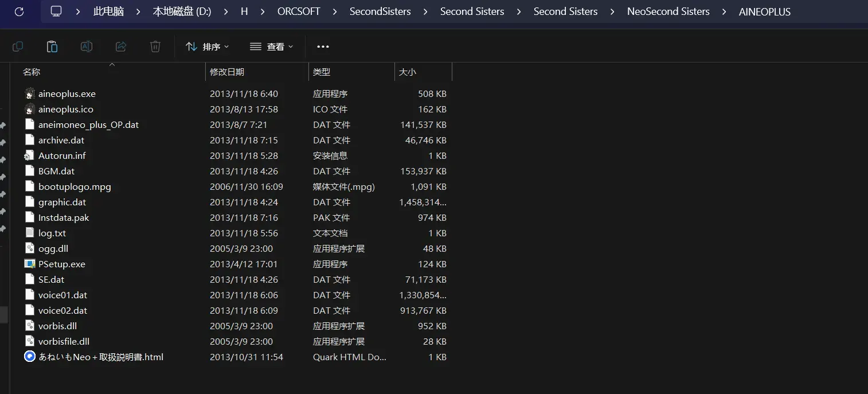The image size is (868, 394).
Task: Click the rename icon in toolbar
Action: click(x=87, y=46)
